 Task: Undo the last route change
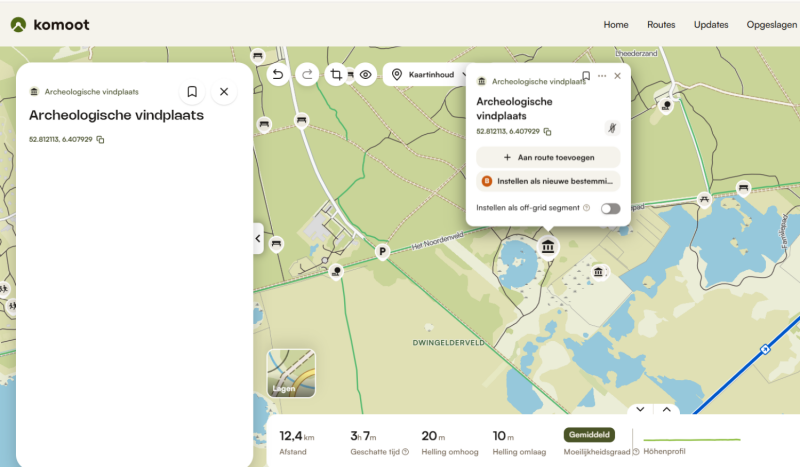point(278,75)
